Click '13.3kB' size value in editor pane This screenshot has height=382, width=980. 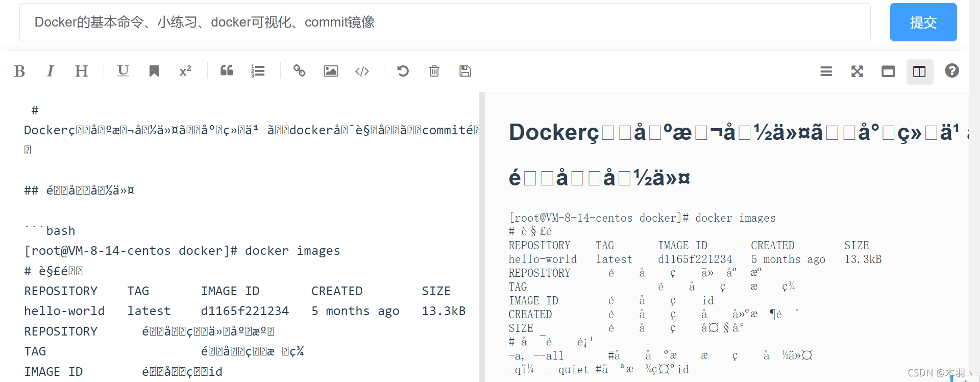[444, 311]
